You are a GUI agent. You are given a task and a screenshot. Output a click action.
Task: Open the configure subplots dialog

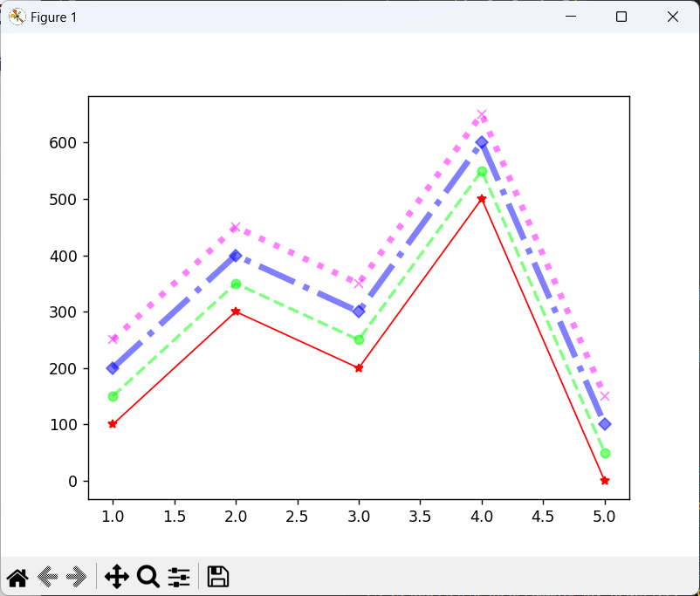click(179, 577)
